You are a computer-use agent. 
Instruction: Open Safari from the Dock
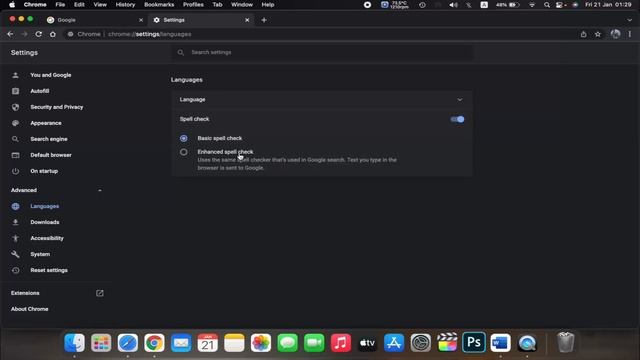[128, 343]
